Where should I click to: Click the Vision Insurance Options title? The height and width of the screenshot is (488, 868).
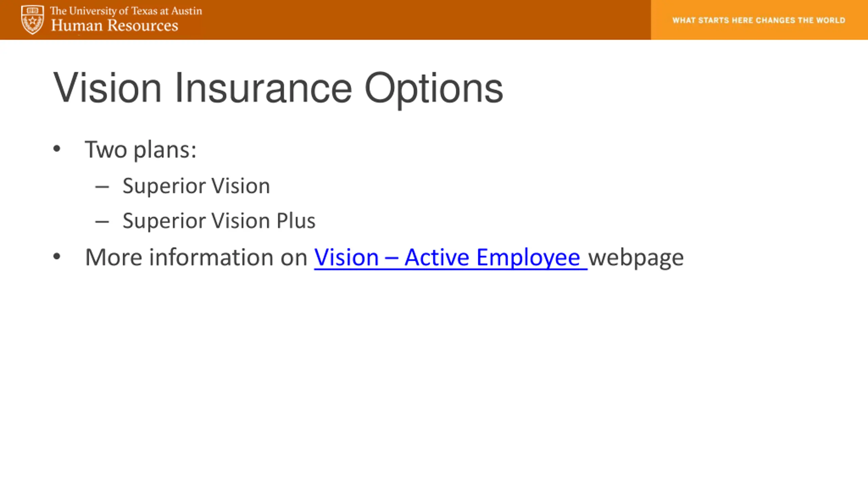(x=278, y=88)
